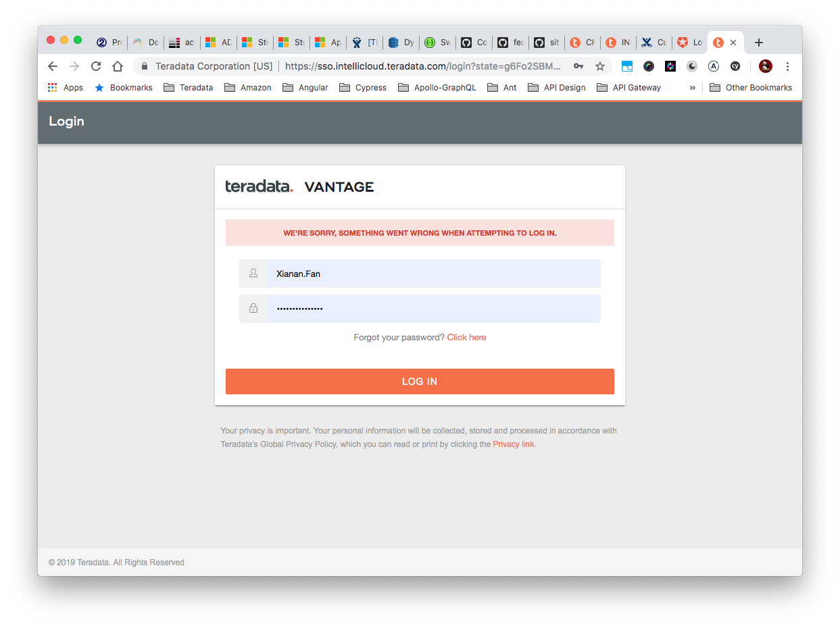The height and width of the screenshot is (626, 840).
Task: Open the saved passwords key icon
Action: (x=579, y=66)
